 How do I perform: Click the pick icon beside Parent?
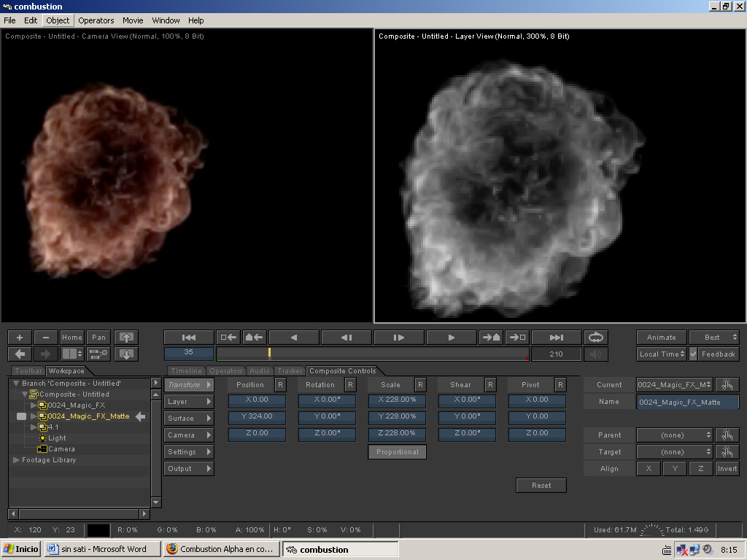pos(727,435)
